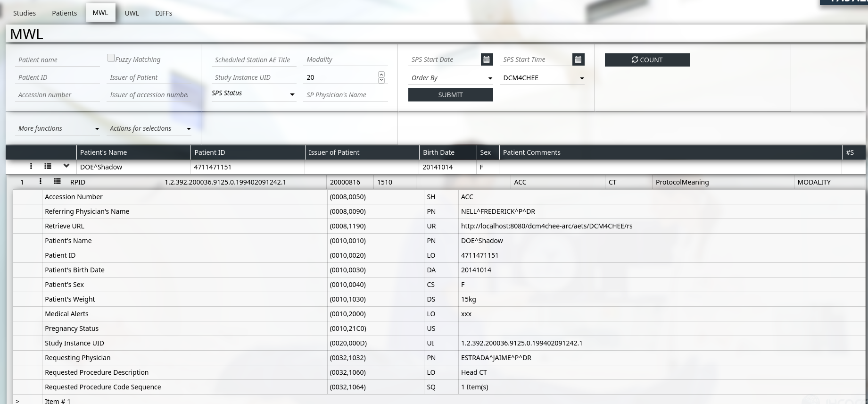Increase limit value stepper up arrow

click(381, 74)
